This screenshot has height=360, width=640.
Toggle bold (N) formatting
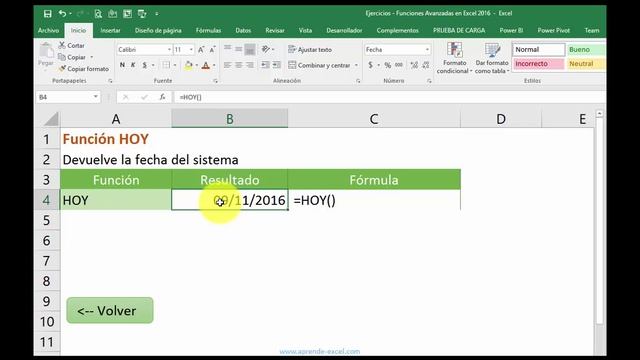[122, 65]
